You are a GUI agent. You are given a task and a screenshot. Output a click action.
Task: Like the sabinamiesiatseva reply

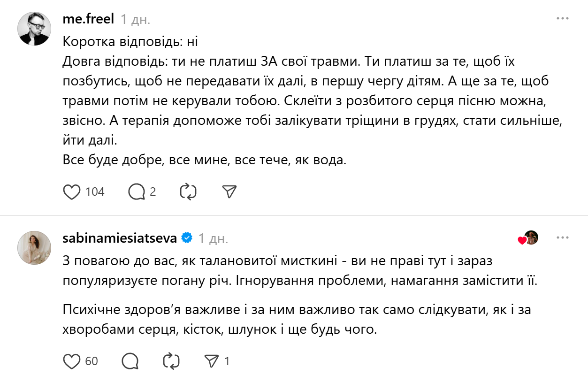(x=72, y=361)
